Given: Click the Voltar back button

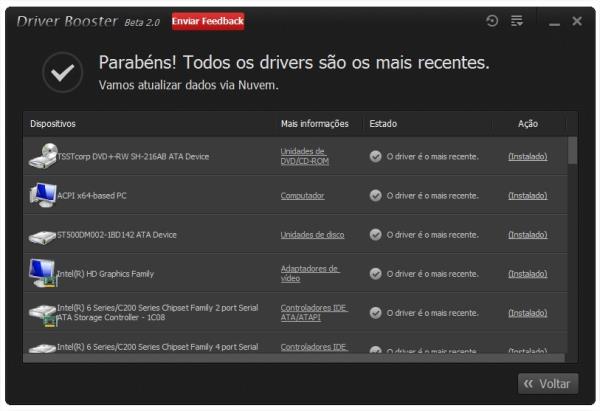Looking at the screenshot, I should 548,383.
